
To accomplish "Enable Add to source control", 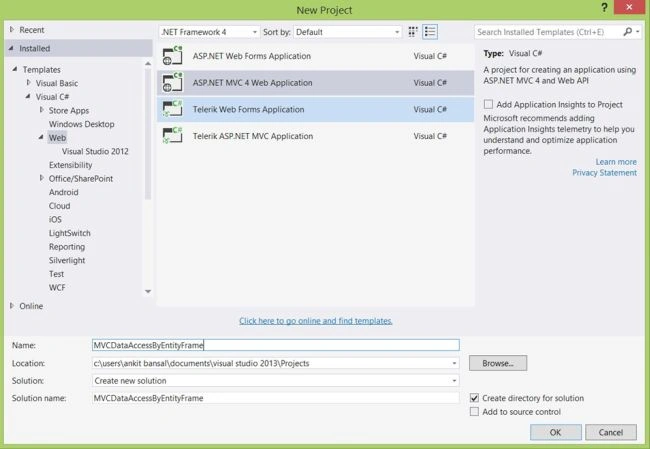I will (474, 412).
